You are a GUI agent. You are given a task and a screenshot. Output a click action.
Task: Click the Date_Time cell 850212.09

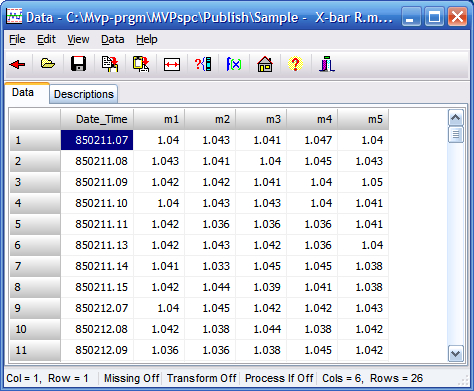[x=97, y=350]
